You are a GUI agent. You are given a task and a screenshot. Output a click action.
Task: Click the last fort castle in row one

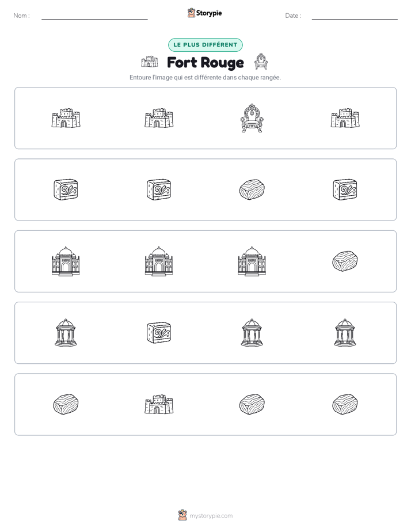pyautogui.click(x=345, y=118)
